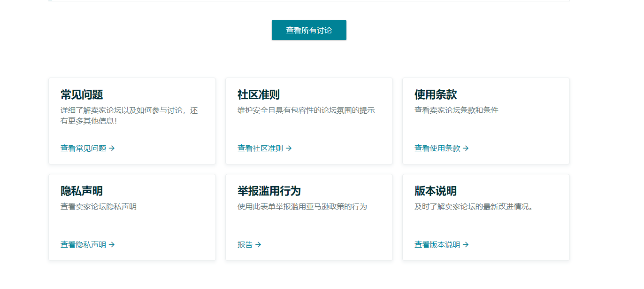Click the description 查看卖家论坛条款和条件

(x=456, y=110)
